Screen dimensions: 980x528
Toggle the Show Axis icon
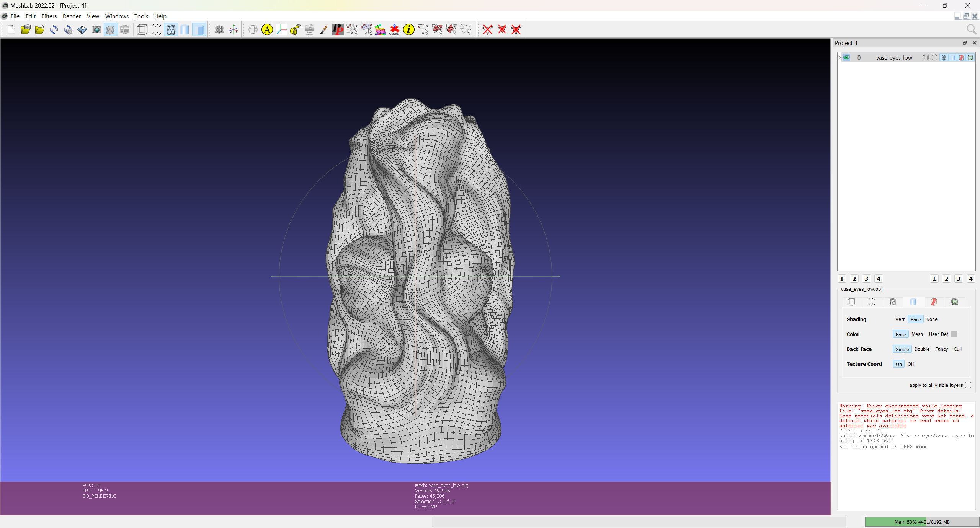pyautogui.click(x=234, y=29)
